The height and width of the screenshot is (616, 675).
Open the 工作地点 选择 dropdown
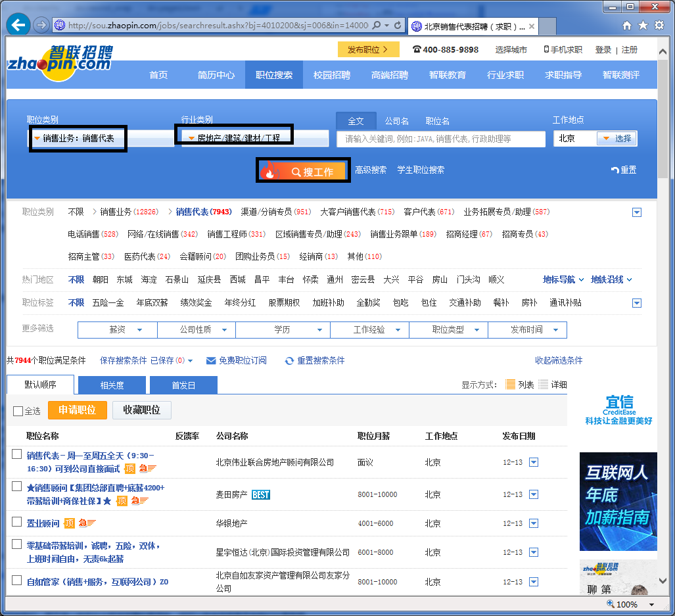[617, 139]
